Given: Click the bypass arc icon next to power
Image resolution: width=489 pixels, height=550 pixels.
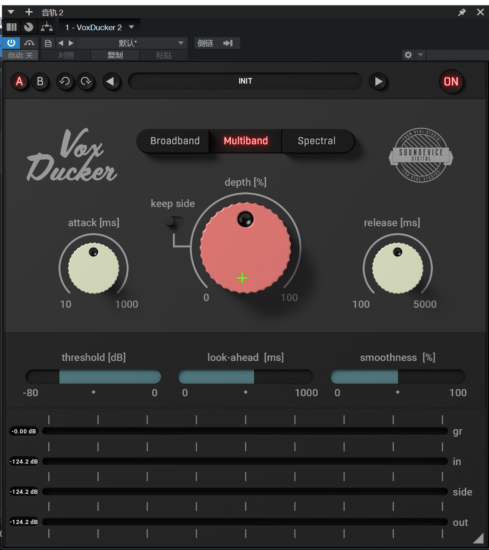Looking at the screenshot, I should 29,43.
